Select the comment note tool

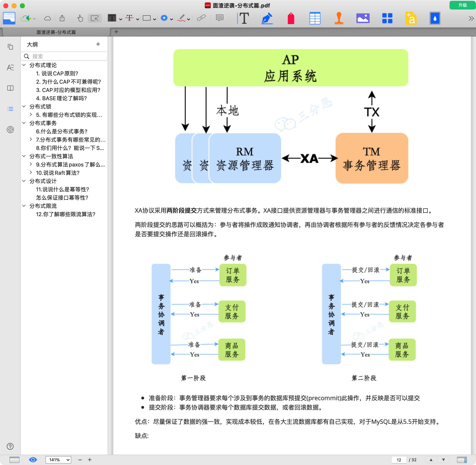tap(219, 18)
